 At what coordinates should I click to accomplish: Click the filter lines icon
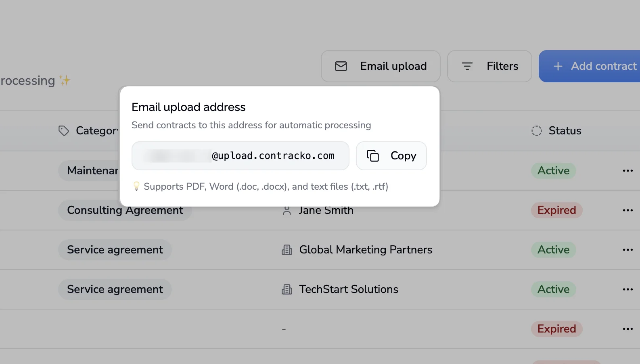pos(467,66)
